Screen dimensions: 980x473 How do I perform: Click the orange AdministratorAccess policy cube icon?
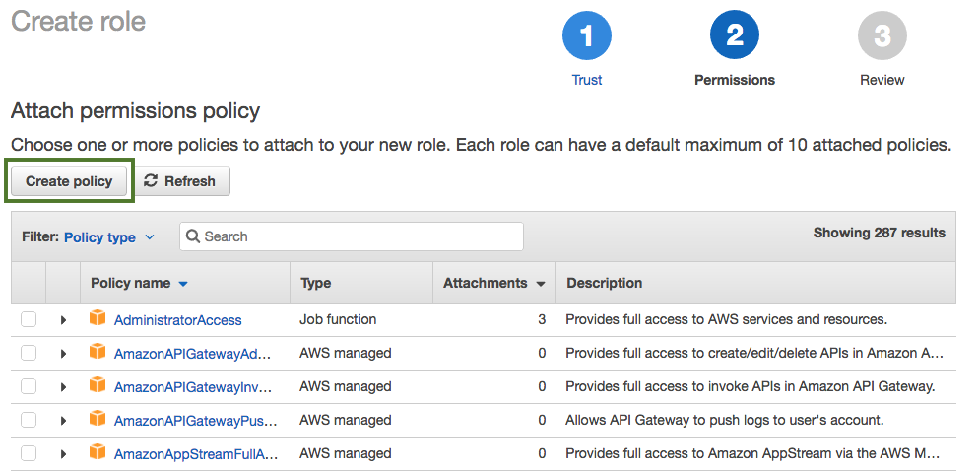coord(97,318)
